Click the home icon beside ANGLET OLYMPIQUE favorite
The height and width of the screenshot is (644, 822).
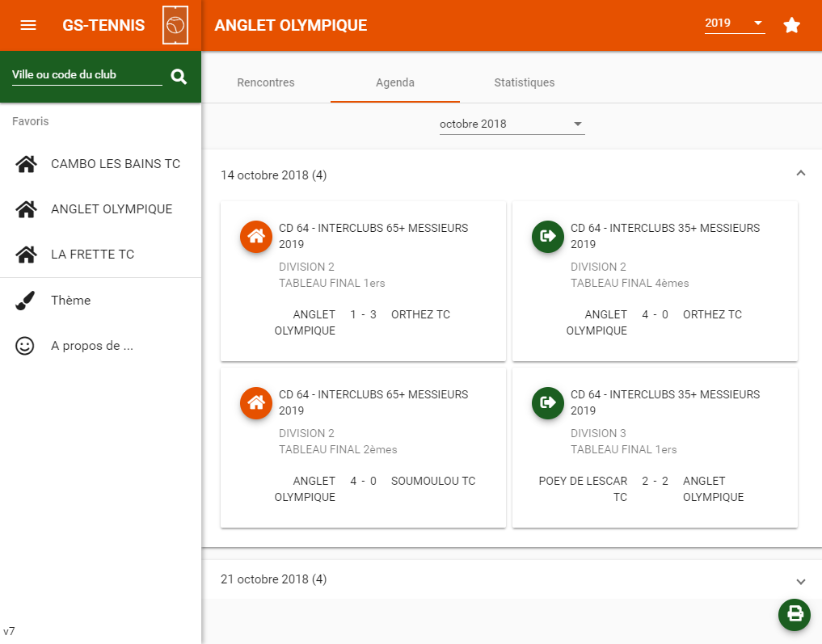[26, 209]
